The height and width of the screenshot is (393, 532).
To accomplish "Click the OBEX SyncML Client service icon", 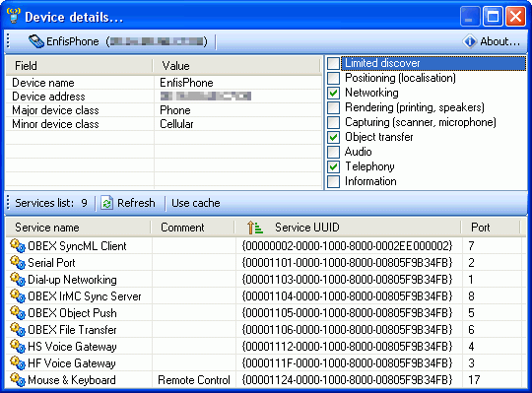I will pos(18,245).
